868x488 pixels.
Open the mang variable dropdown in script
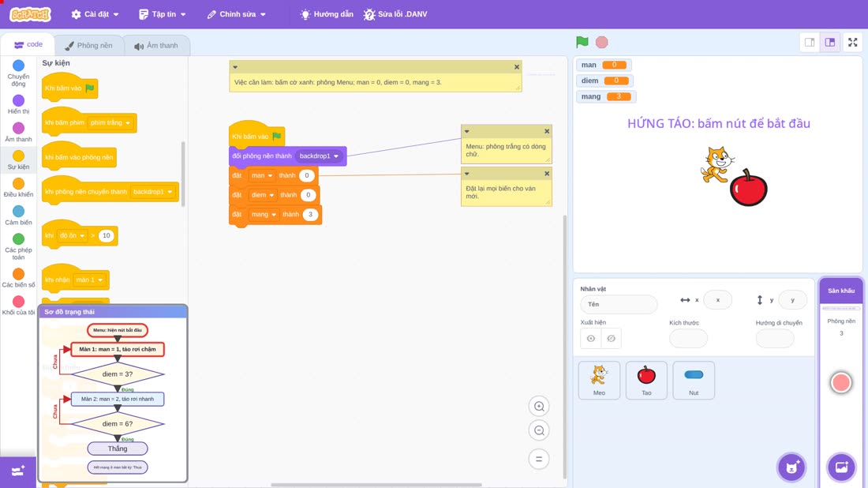click(x=264, y=214)
